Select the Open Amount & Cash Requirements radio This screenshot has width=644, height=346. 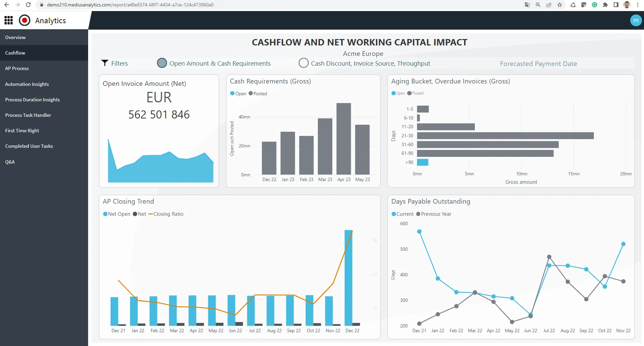tap(162, 63)
